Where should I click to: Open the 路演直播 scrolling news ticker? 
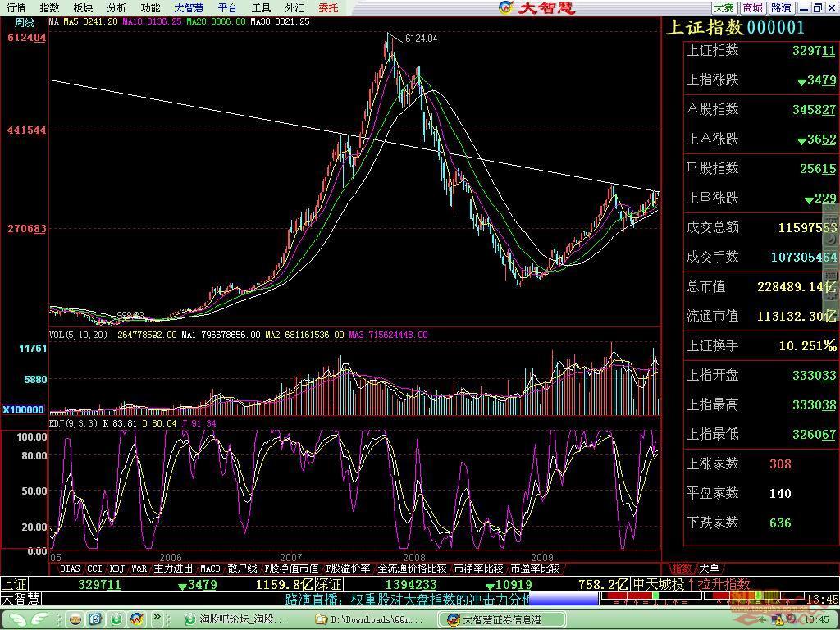pos(407,598)
